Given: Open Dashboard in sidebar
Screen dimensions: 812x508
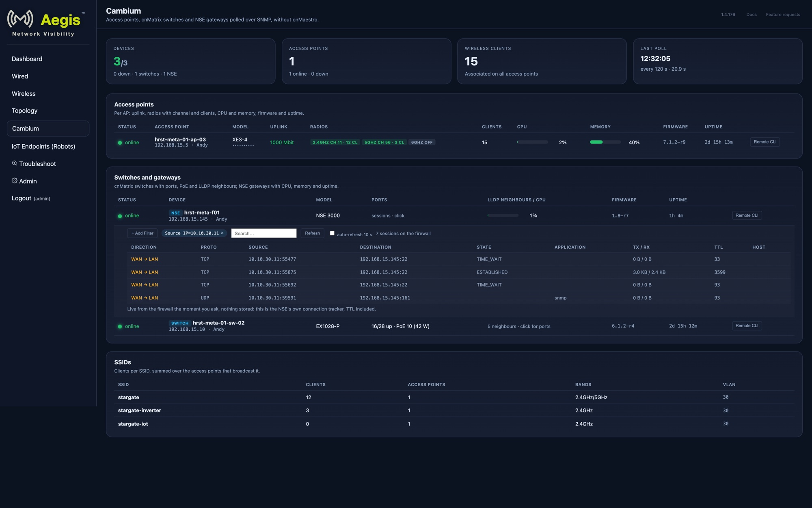Looking at the screenshot, I should 27,59.
